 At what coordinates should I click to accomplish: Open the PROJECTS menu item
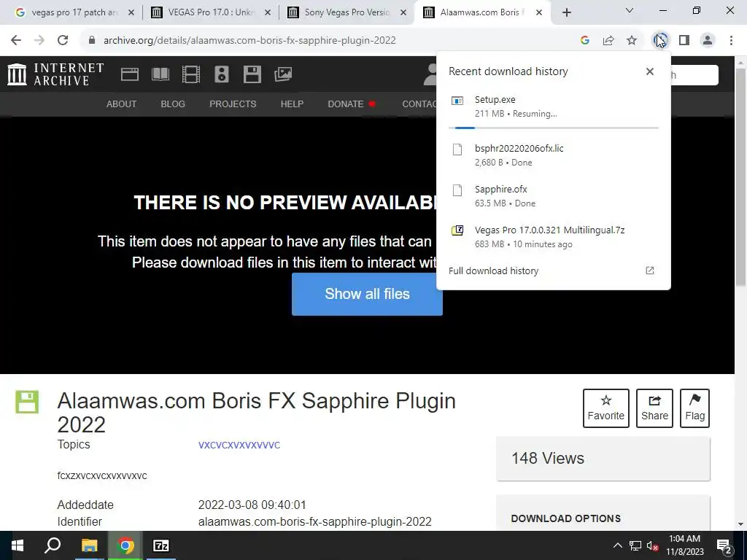tap(233, 104)
